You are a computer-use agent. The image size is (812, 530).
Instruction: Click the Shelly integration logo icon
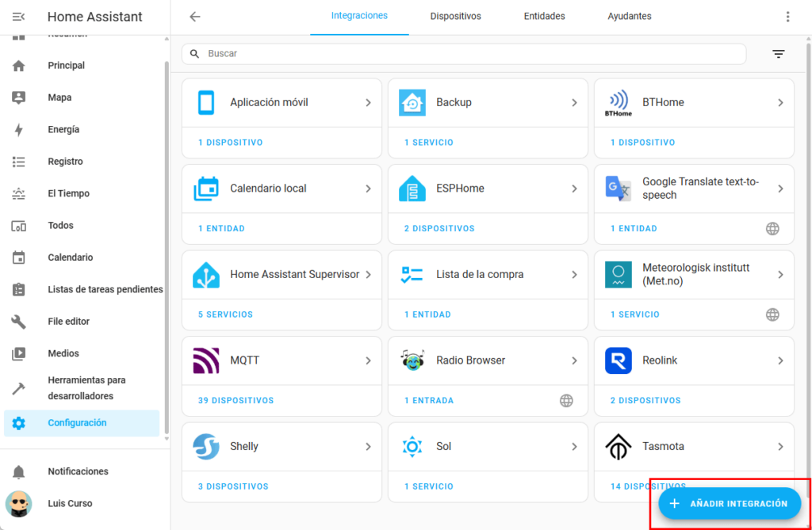pos(206,446)
